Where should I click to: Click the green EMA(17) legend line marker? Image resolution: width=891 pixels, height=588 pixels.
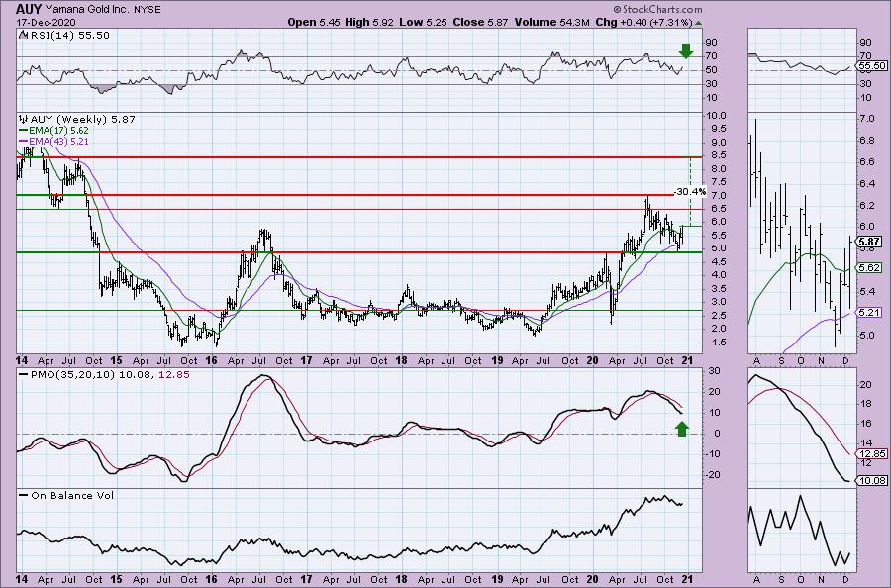click(24, 130)
